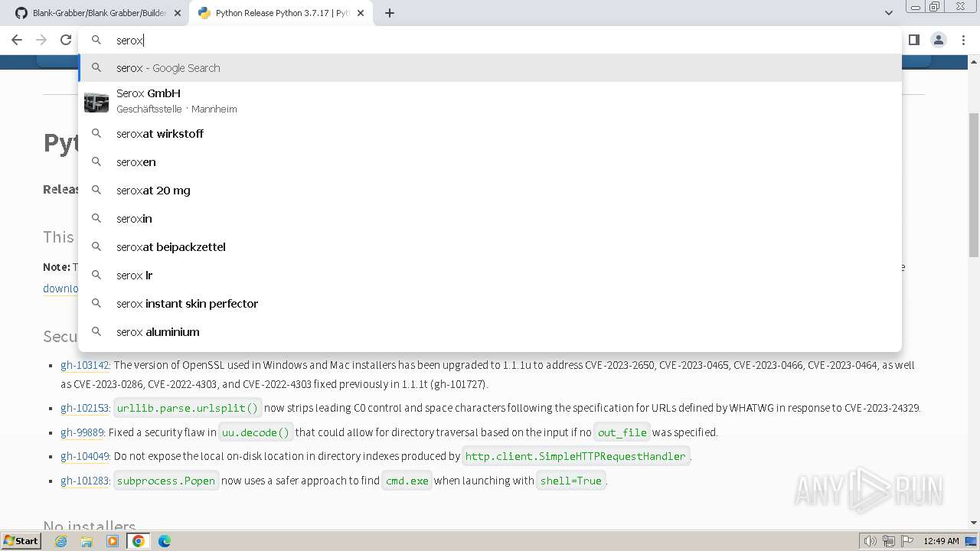This screenshot has width=980, height=551.
Task: Launch Internet Explorer from the taskbar
Action: click(x=61, y=541)
